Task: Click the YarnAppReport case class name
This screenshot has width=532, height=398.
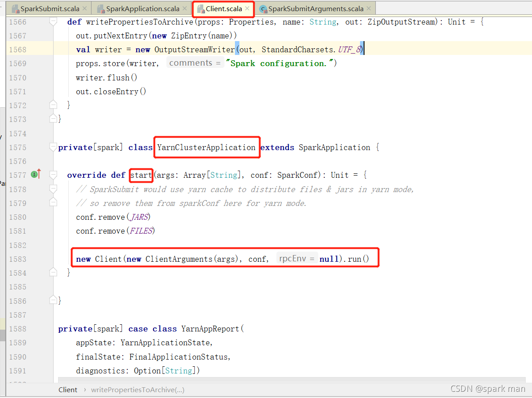Action: point(210,329)
